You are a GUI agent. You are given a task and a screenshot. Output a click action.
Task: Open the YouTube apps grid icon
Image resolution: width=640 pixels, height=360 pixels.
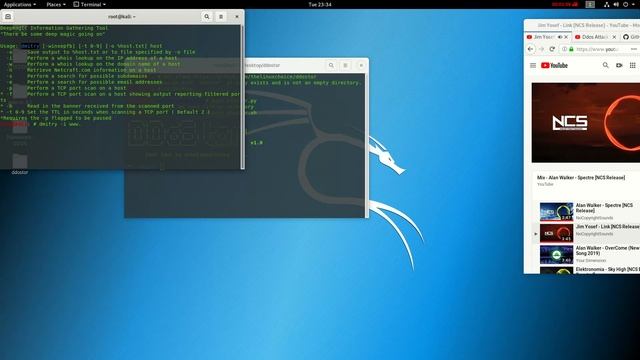632,65
